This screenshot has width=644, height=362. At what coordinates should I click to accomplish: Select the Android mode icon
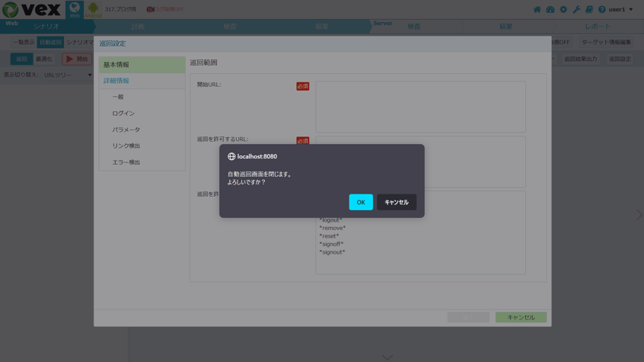click(93, 9)
